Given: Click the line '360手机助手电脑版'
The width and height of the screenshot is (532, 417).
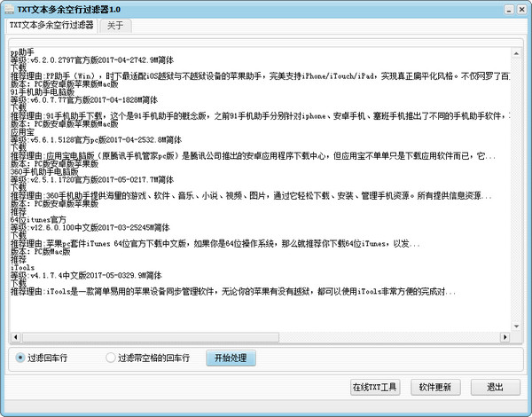Looking at the screenshot, I should (44, 171).
